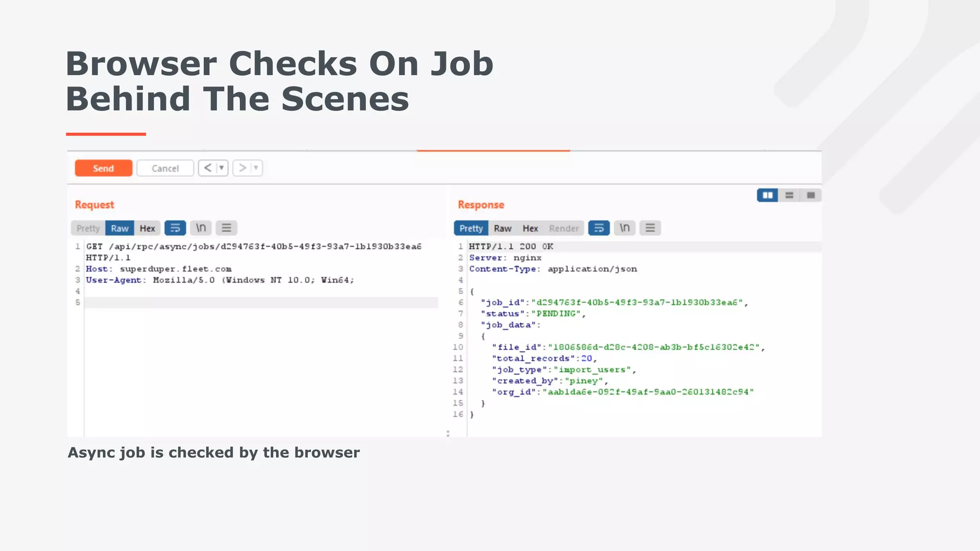Switch Response view to Hex tab
The height and width of the screenshot is (551, 980).
pos(530,228)
